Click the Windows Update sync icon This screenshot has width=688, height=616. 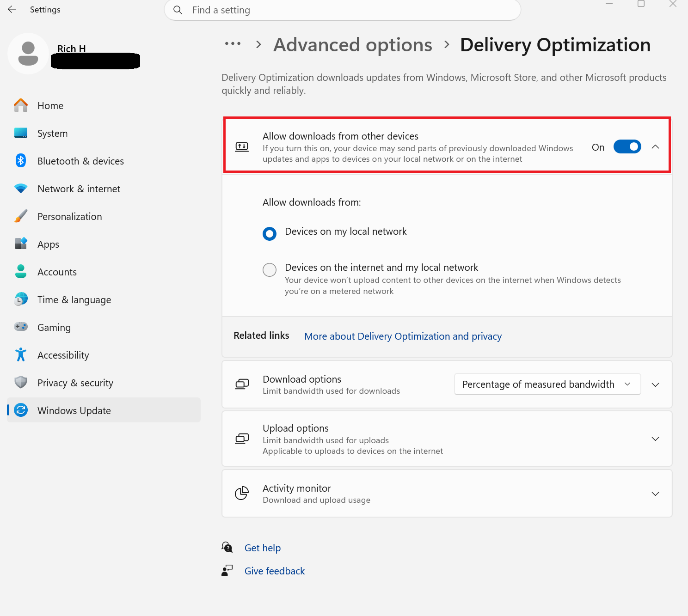click(21, 410)
